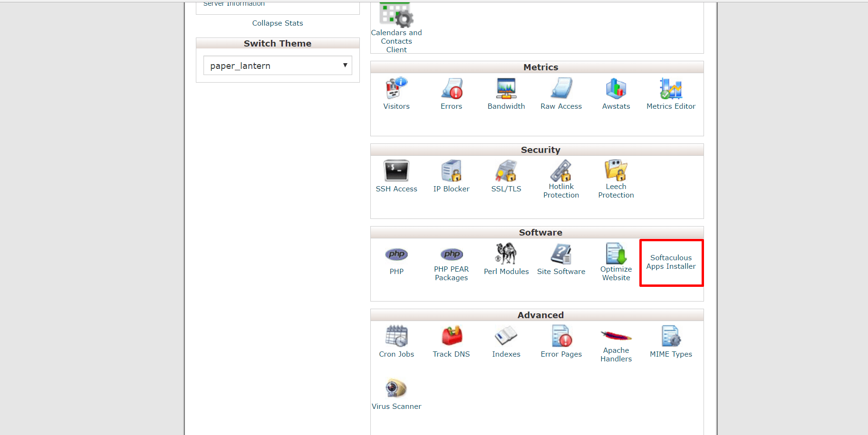Screen dimensions: 868x435
Task: Open the IP Blocker icon
Action: (452, 171)
